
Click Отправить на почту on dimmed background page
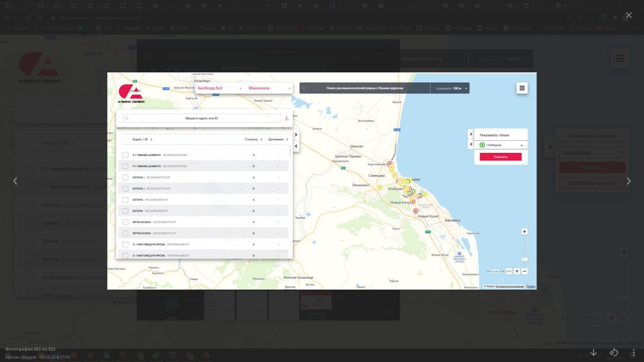click(592, 183)
